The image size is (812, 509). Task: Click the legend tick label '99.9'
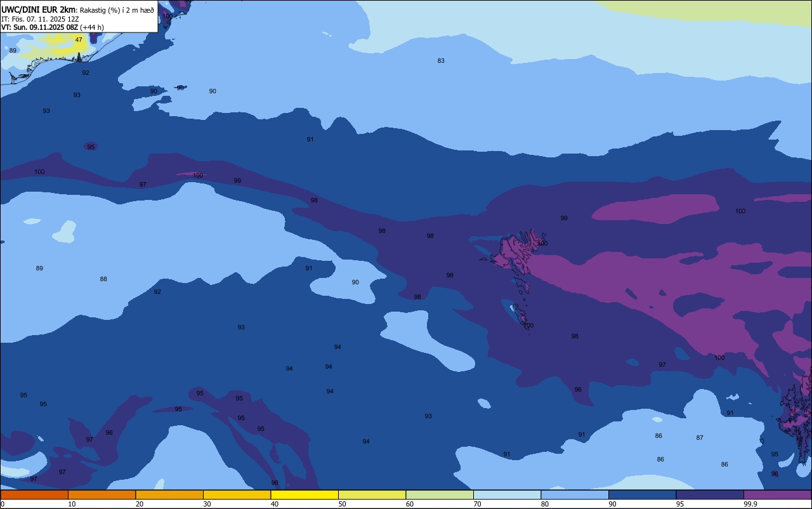750,504
